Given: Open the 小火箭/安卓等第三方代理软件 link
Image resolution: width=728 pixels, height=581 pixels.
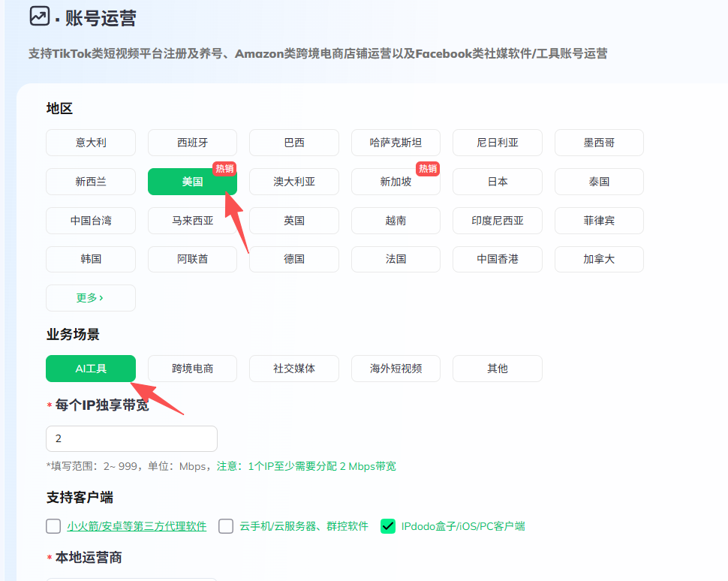Looking at the screenshot, I should click(137, 526).
